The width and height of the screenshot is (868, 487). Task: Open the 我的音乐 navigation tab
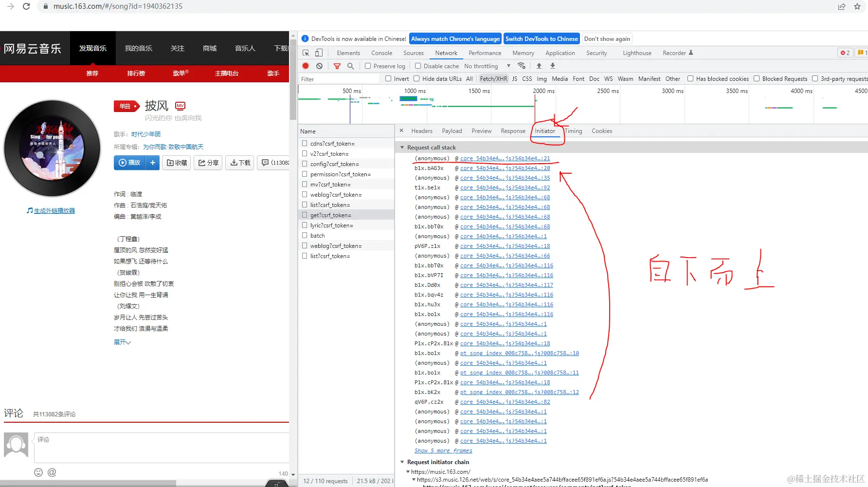[x=139, y=48]
